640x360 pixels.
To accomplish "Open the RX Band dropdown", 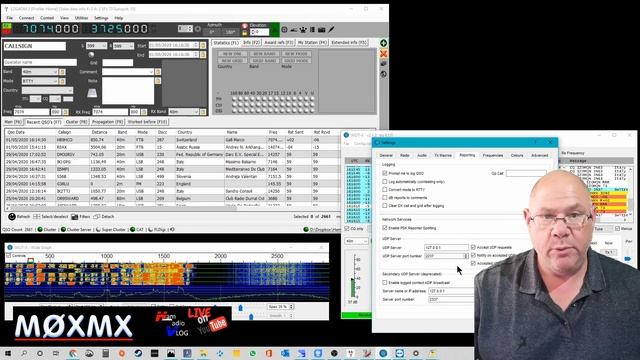I will 184,111.
